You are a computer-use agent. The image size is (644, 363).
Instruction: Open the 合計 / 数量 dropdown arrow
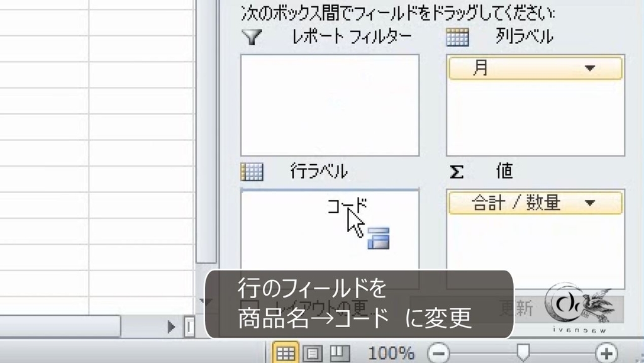590,203
